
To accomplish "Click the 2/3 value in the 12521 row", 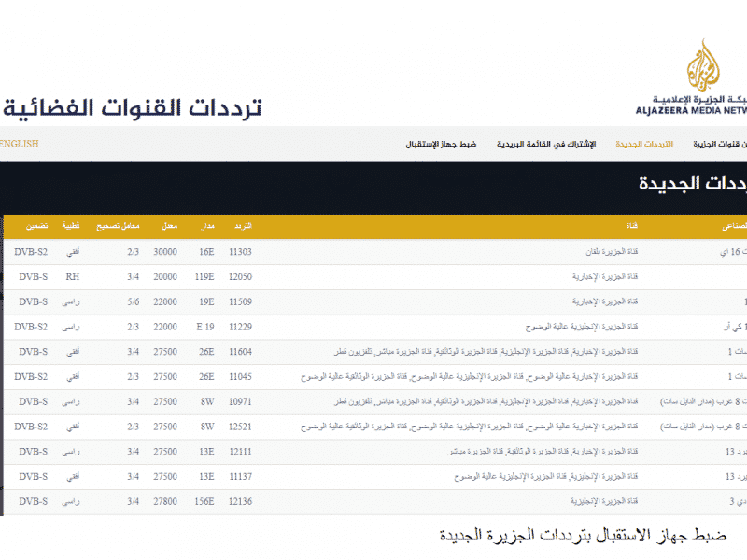I will [x=134, y=427].
